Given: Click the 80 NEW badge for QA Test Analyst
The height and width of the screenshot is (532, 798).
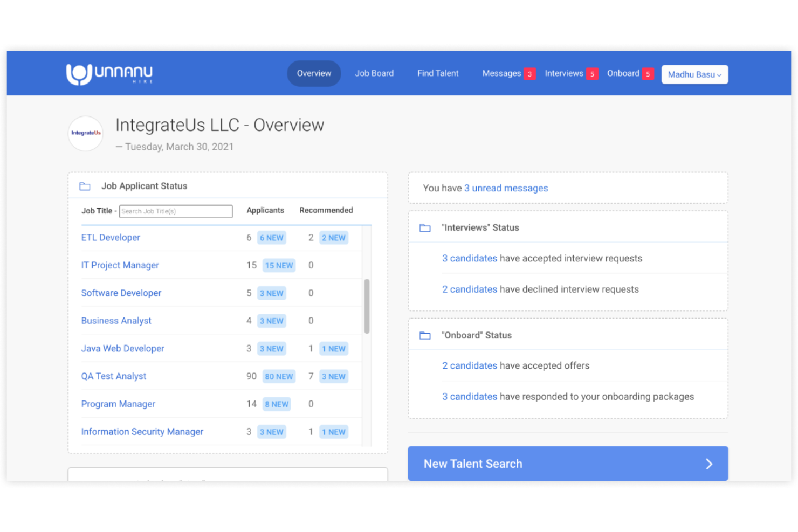Looking at the screenshot, I should 279,376.
